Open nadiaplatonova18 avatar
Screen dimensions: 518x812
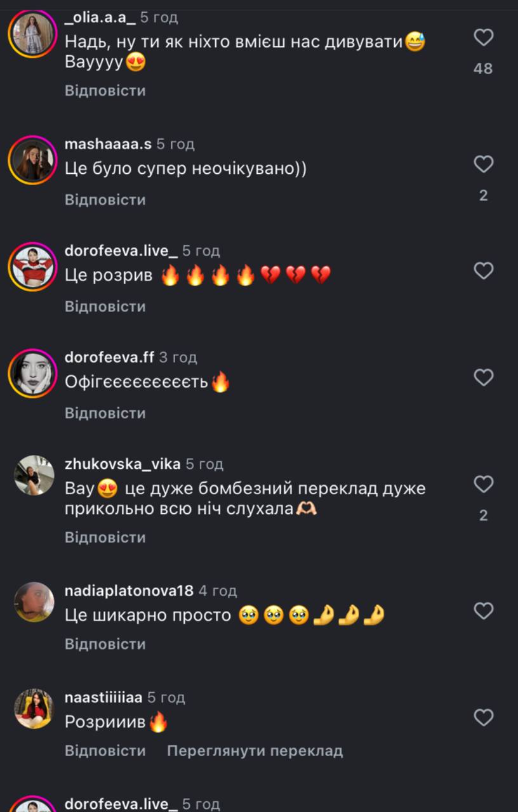point(34,602)
